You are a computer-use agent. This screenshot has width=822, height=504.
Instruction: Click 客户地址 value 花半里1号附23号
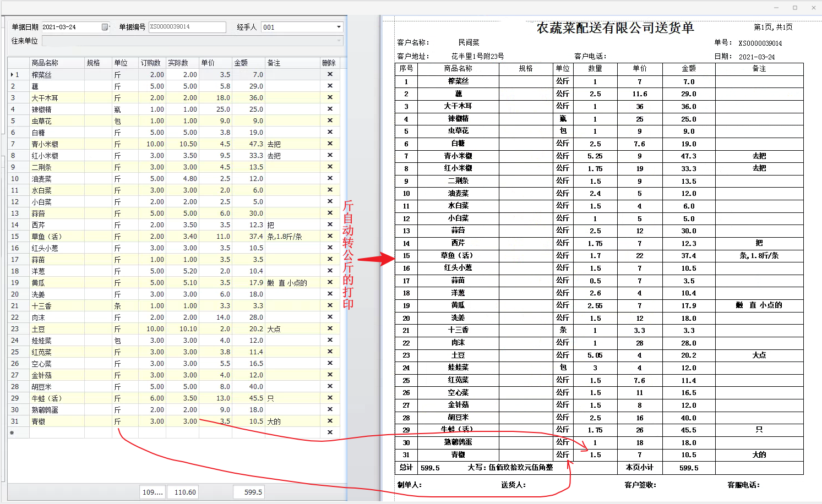[x=477, y=56]
